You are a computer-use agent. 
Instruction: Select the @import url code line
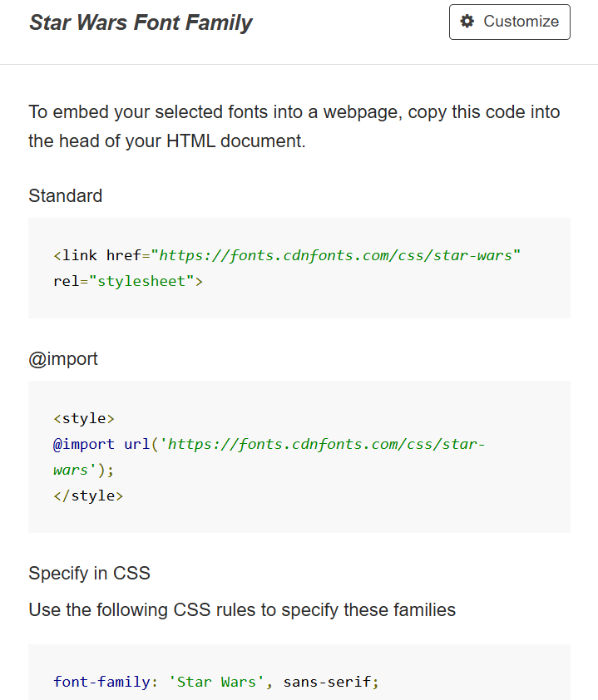(x=269, y=444)
